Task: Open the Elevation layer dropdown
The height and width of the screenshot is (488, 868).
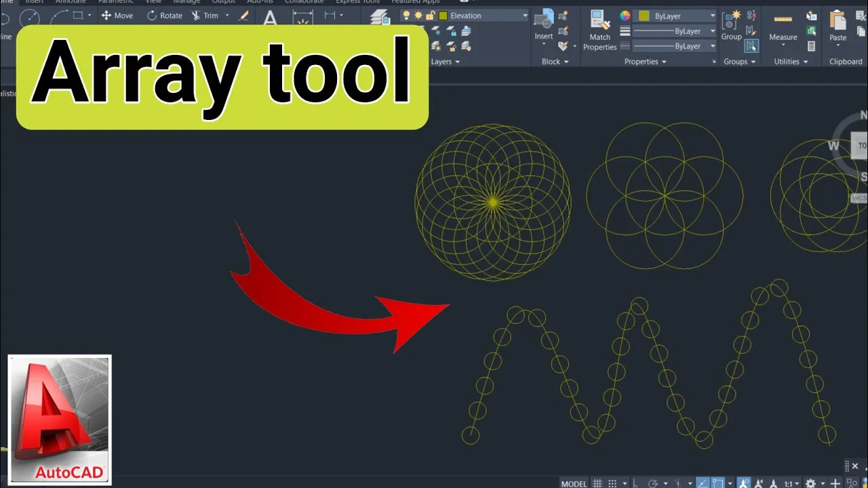Action: pyautogui.click(x=525, y=16)
